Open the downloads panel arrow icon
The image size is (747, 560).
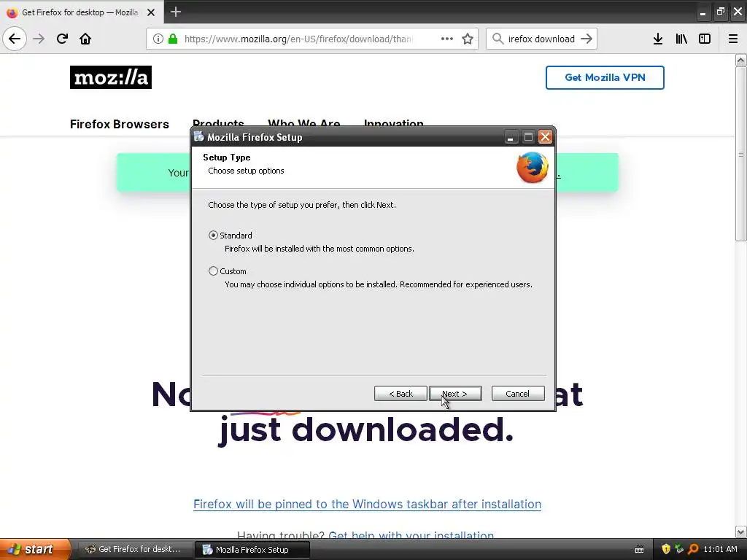point(658,39)
